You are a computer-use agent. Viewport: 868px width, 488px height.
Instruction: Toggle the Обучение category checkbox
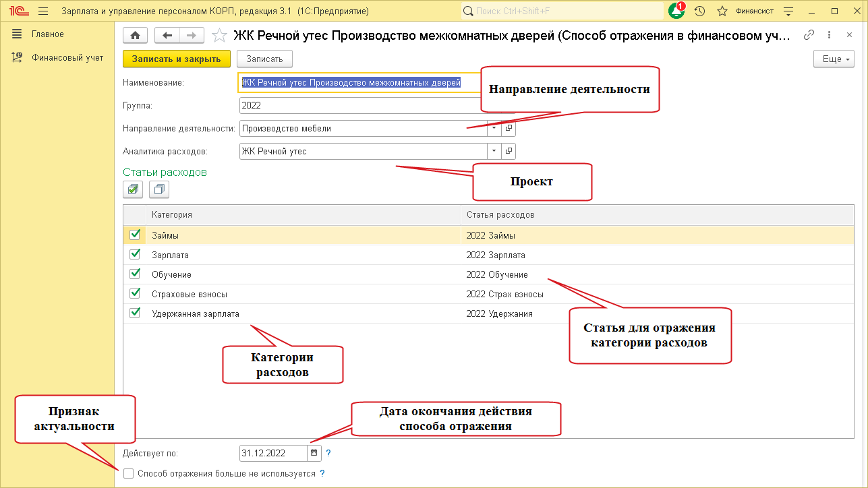pos(135,274)
